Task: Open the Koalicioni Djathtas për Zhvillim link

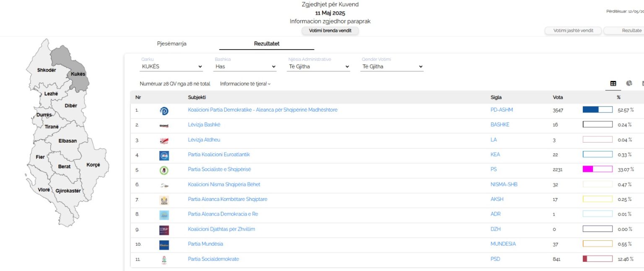Action: pyautogui.click(x=221, y=229)
